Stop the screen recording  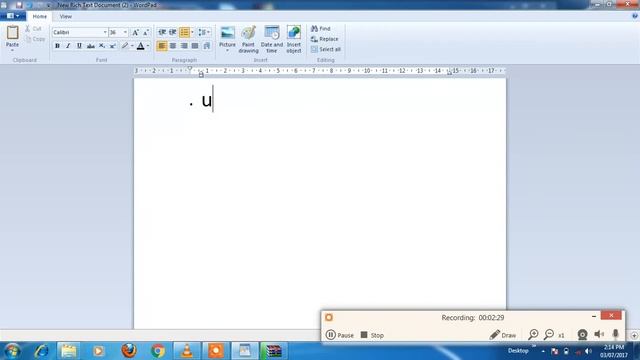[x=372, y=335]
